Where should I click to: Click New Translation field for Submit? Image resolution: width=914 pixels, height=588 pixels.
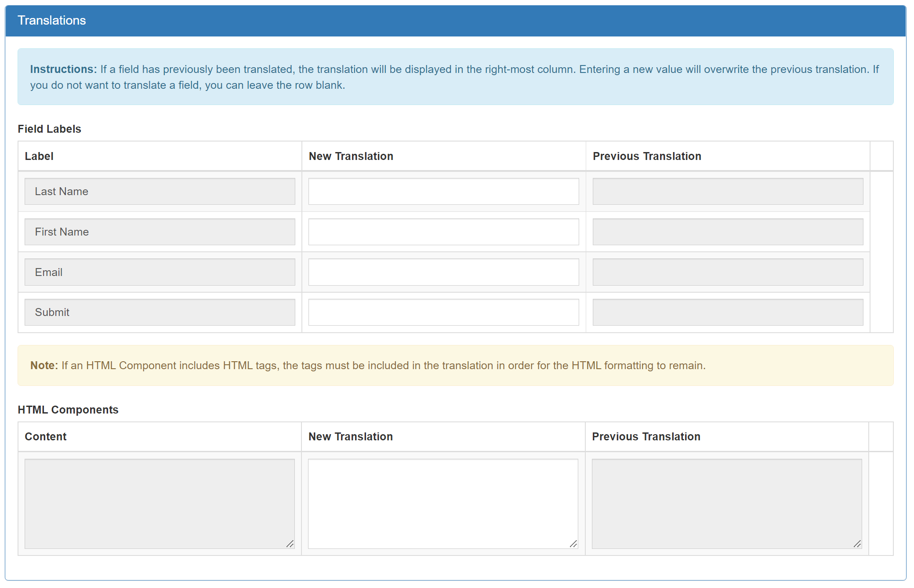click(x=443, y=312)
